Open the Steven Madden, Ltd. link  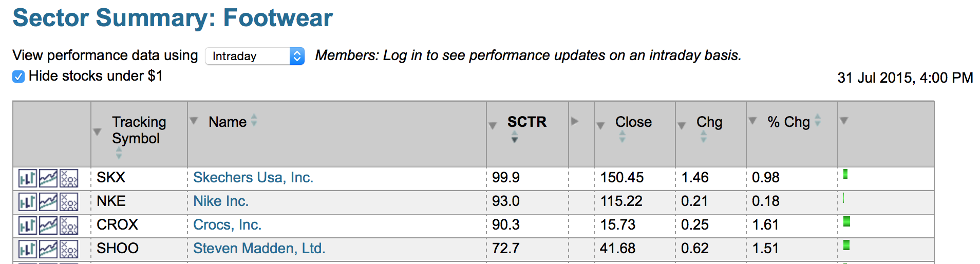tap(259, 249)
